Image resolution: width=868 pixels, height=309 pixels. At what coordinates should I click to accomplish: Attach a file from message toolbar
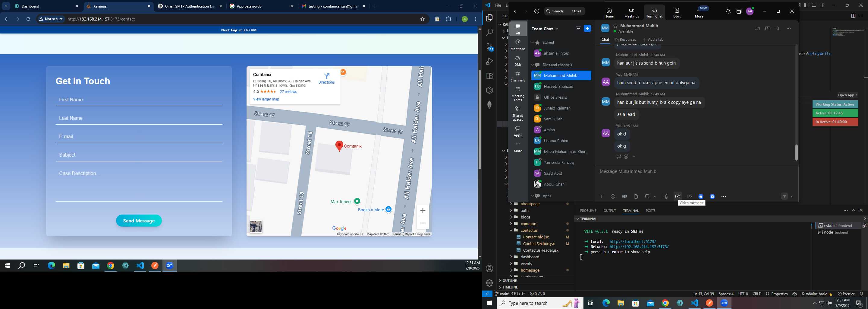click(636, 197)
